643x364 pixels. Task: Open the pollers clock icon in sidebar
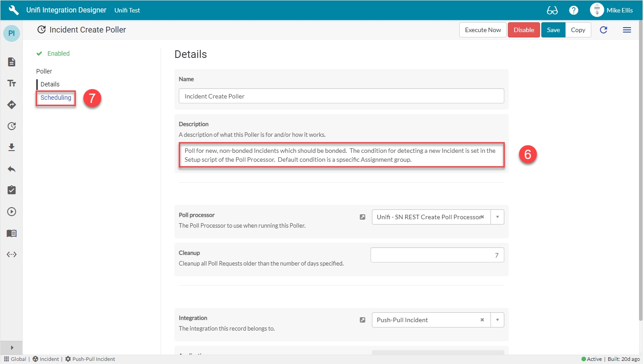(12, 126)
